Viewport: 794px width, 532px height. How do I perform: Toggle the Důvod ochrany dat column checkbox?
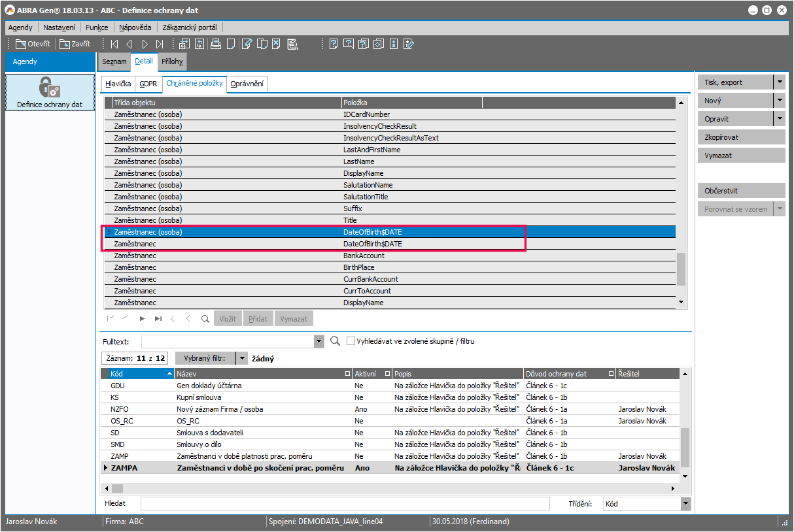pyautogui.click(x=611, y=374)
